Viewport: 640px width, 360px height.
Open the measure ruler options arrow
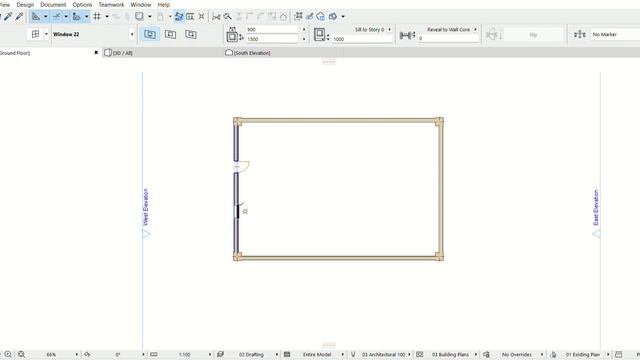coord(87,16)
